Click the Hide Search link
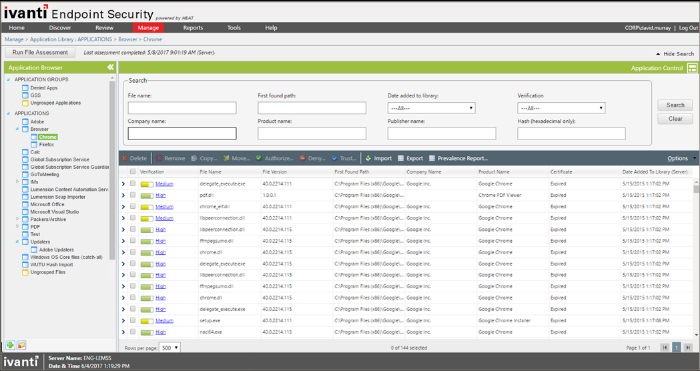This screenshot has width=700, height=371. click(675, 54)
